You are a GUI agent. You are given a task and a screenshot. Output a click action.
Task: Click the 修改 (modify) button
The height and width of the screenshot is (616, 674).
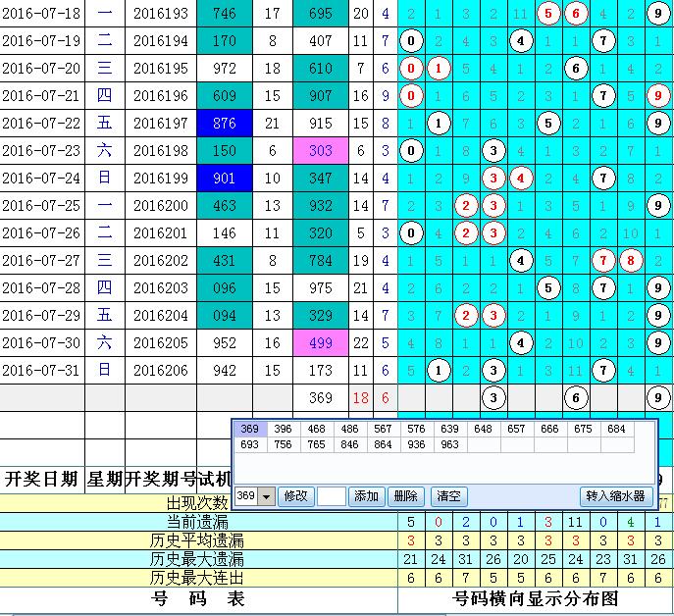(x=296, y=496)
